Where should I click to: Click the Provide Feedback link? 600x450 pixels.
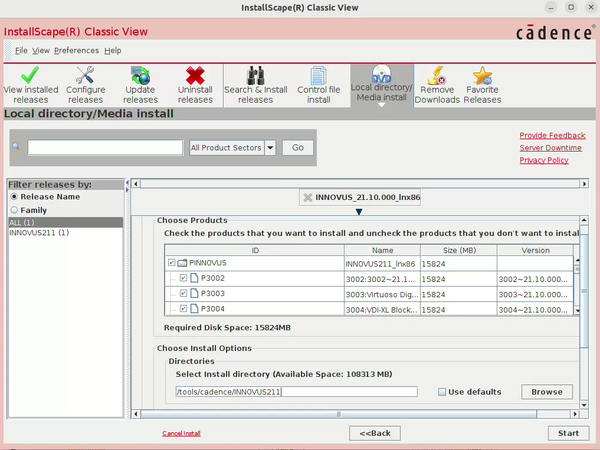(552, 135)
